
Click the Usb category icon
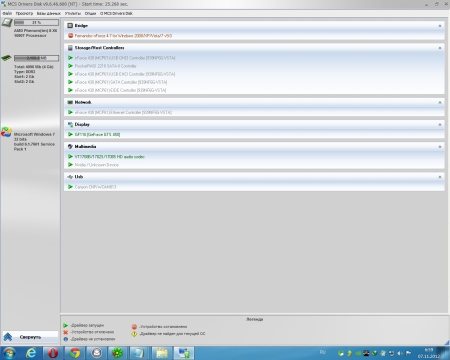click(70, 177)
